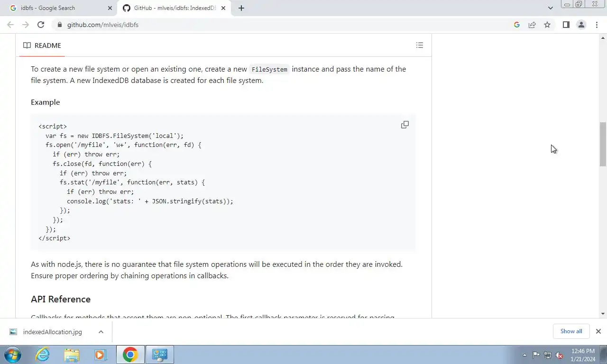Viewport: 607px width, 364px height.
Task: Open the browser side panel
Action: pyautogui.click(x=566, y=25)
